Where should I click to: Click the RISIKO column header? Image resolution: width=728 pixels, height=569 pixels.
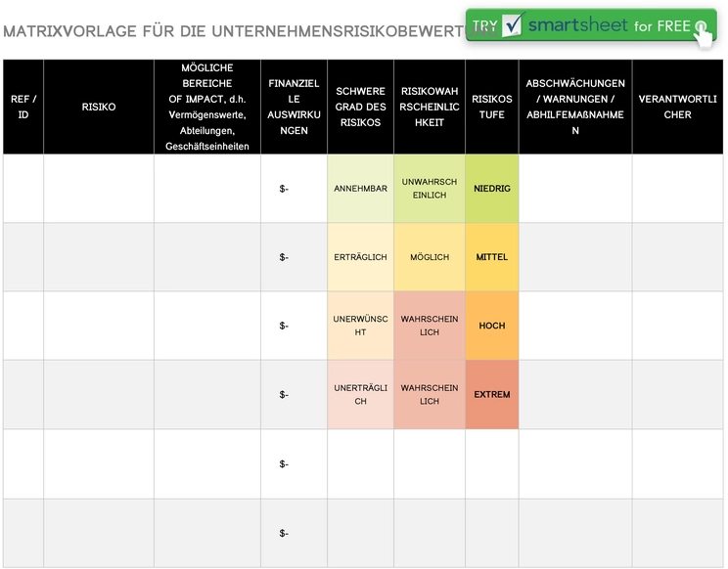pyautogui.click(x=99, y=107)
